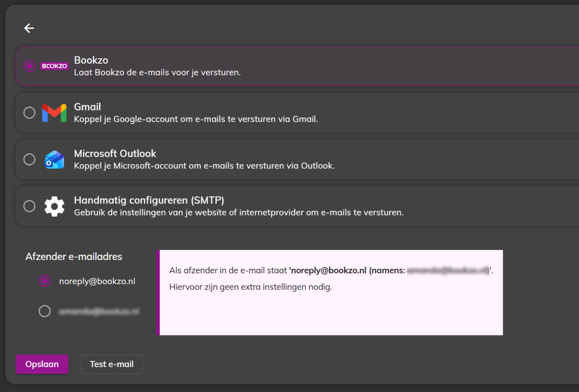Click the Gmail option description text
Image resolution: width=579 pixels, height=392 pixels.
tap(196, 119)
